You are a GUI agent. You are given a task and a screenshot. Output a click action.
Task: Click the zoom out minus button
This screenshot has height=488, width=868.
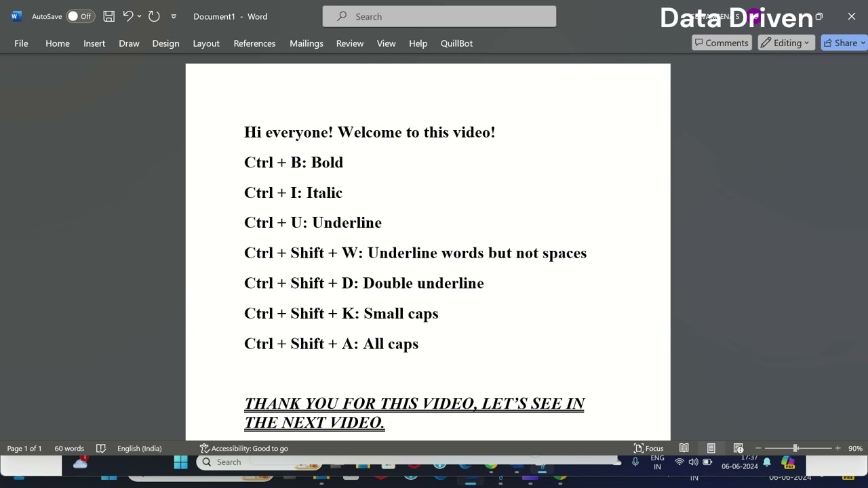click(758, 448)
